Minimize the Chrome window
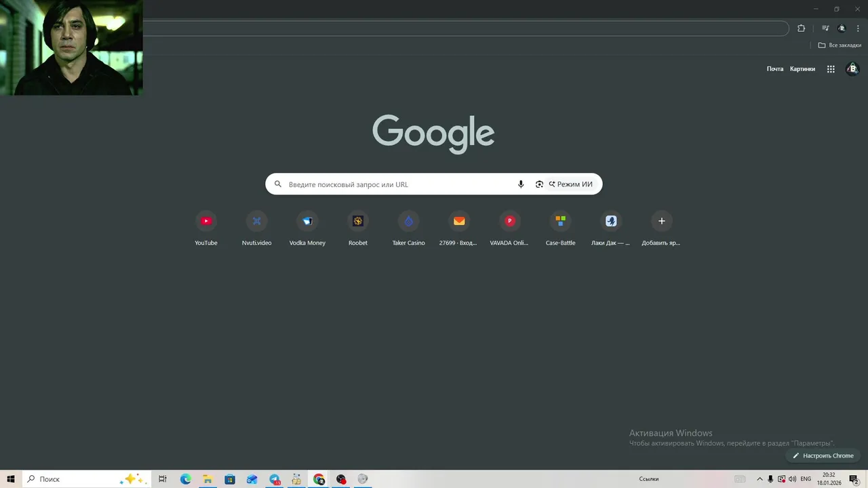This screenshot has height=488, width=868. (x=816, y=9)
